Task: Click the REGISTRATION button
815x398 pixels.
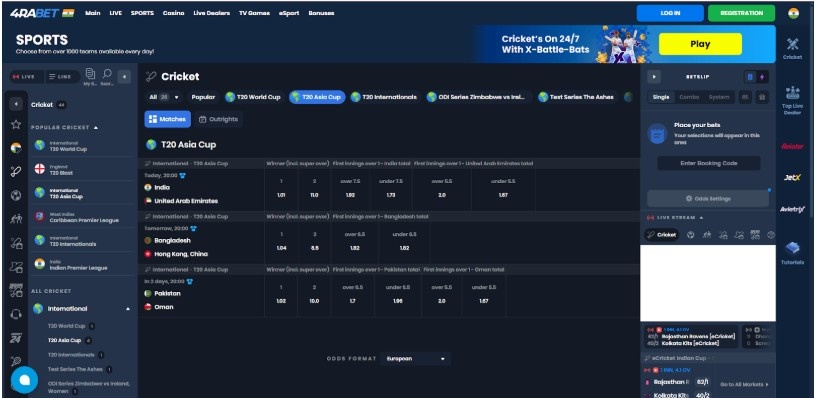Action: click(x=741, y=13)
